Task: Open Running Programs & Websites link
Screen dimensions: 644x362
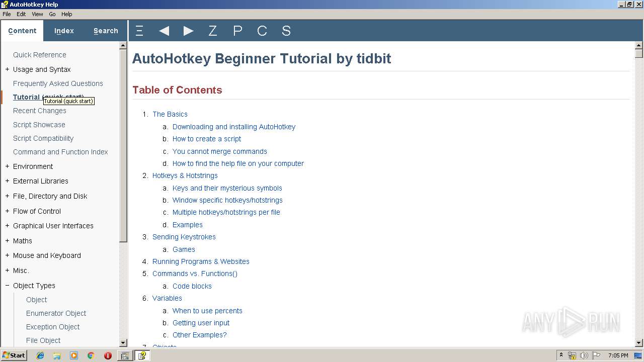Action: 201,261
